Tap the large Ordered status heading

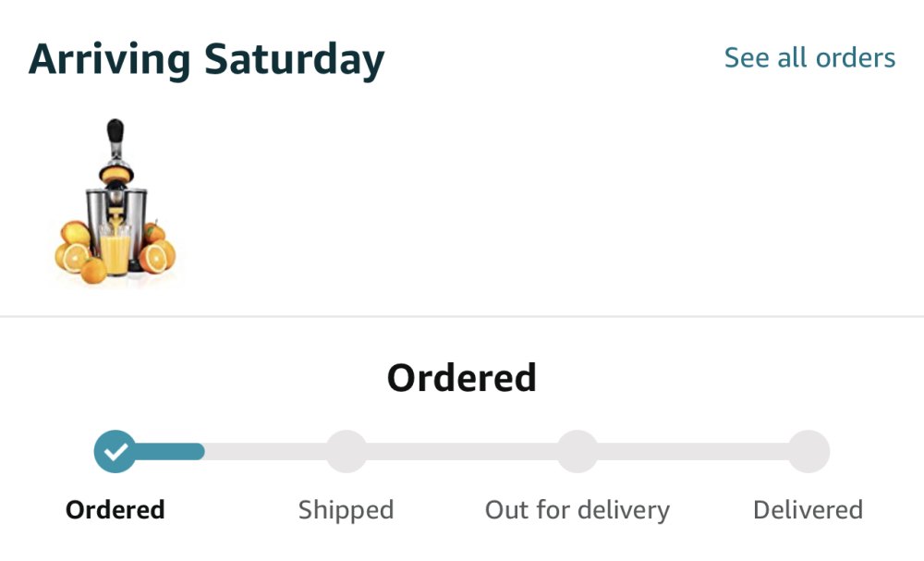click(x=462, y=378)
